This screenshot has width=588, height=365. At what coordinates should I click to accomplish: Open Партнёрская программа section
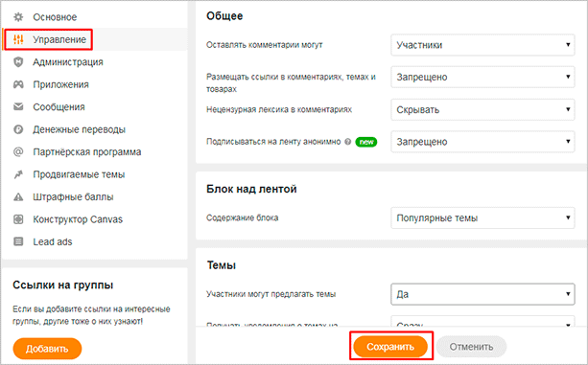pyautogui.click(x=87, y=152)
